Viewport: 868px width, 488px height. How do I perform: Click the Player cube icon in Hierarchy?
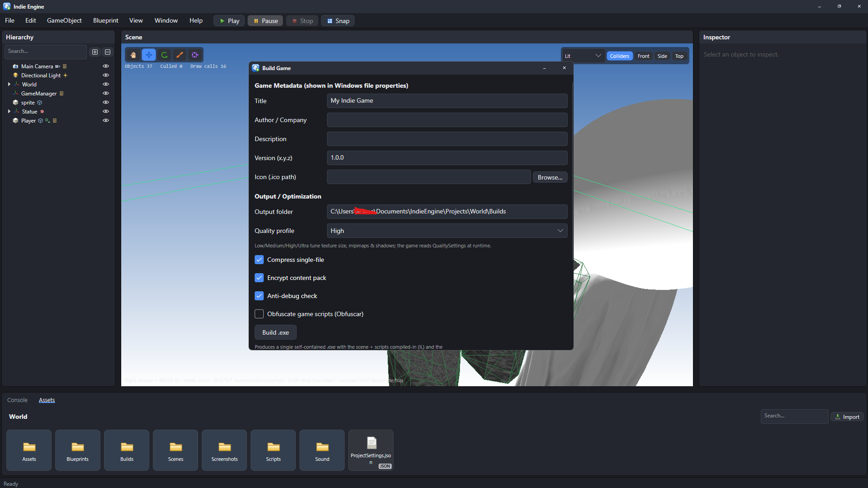coord(15,121)
